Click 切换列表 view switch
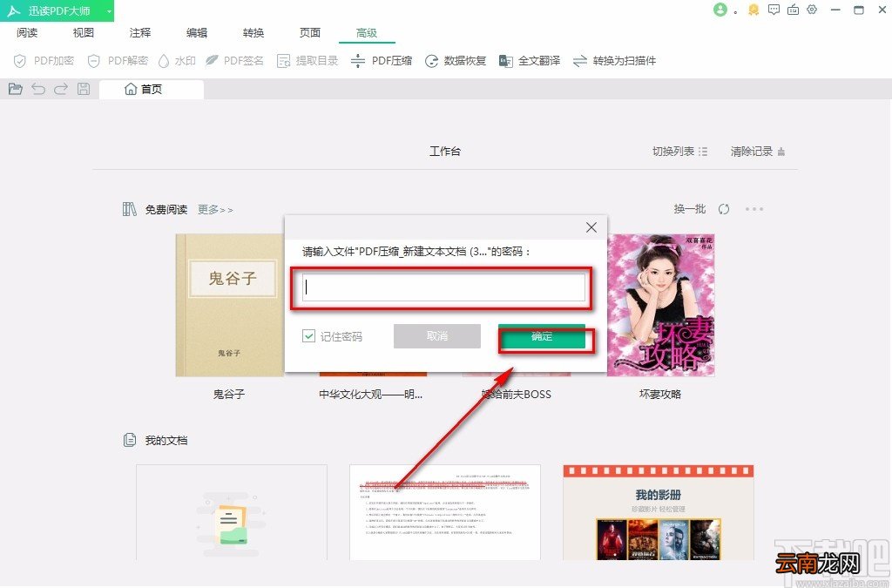892x588 pixels. pos(679,152)
